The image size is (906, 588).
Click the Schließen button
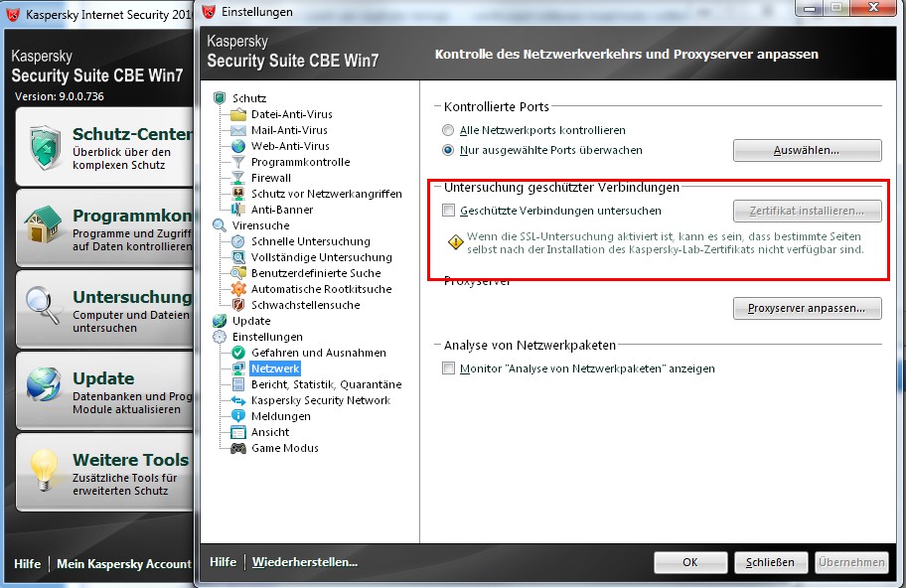click(x=770, y=562)
